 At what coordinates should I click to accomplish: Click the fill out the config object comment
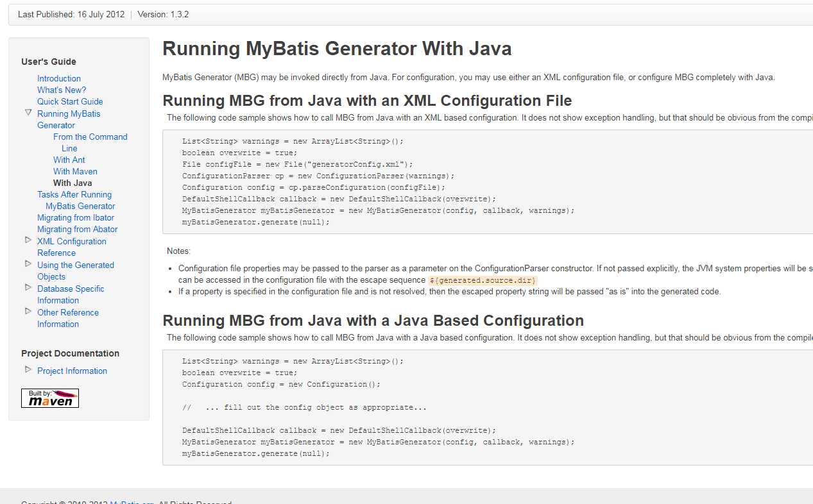click(304, 407)
